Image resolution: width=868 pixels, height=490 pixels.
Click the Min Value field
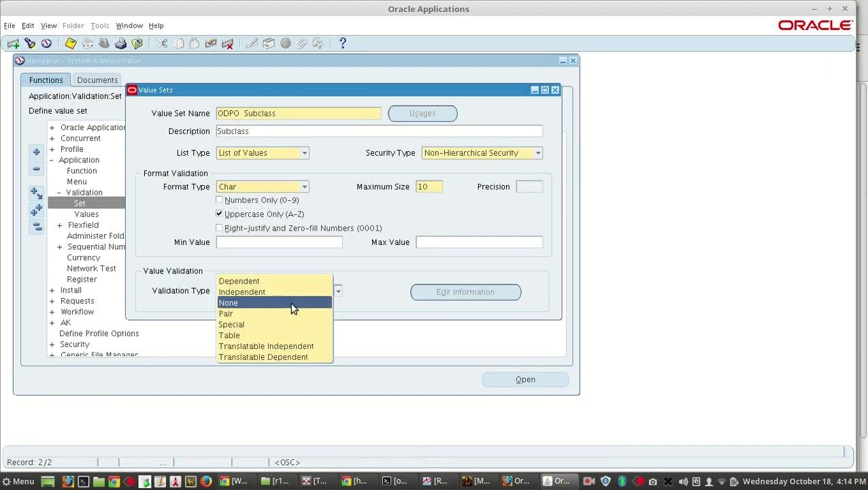[279, 242]
